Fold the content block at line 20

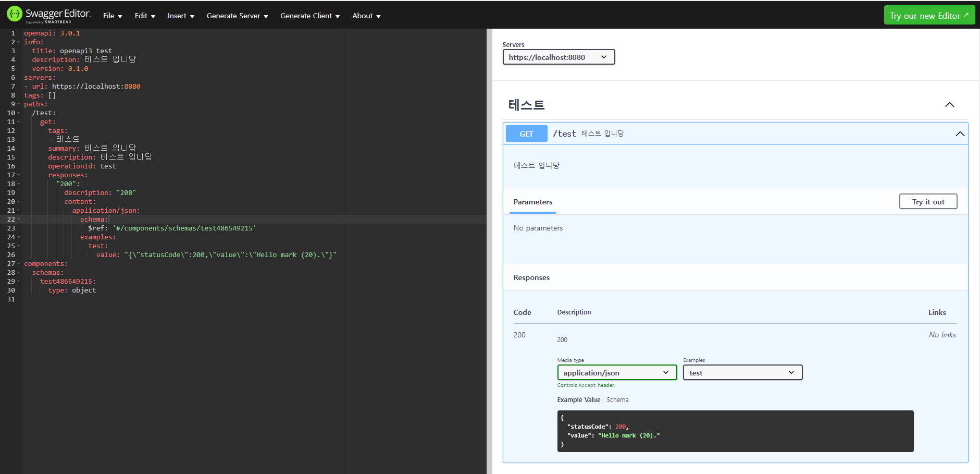click(x=19, y=202)
